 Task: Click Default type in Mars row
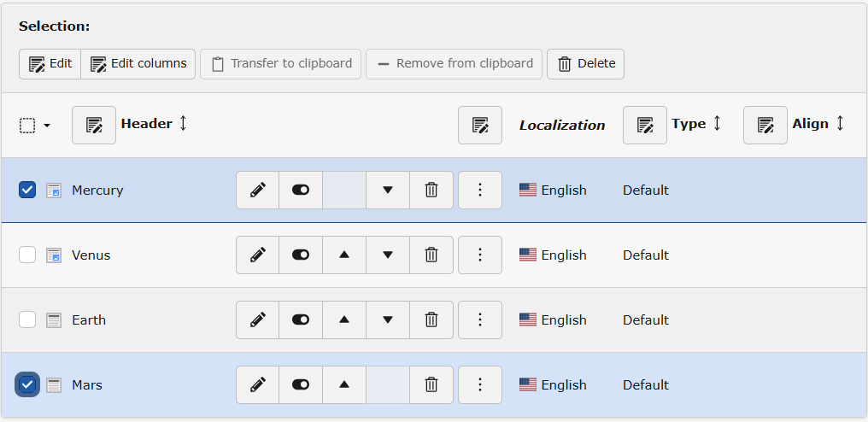[x=646, y=385]
